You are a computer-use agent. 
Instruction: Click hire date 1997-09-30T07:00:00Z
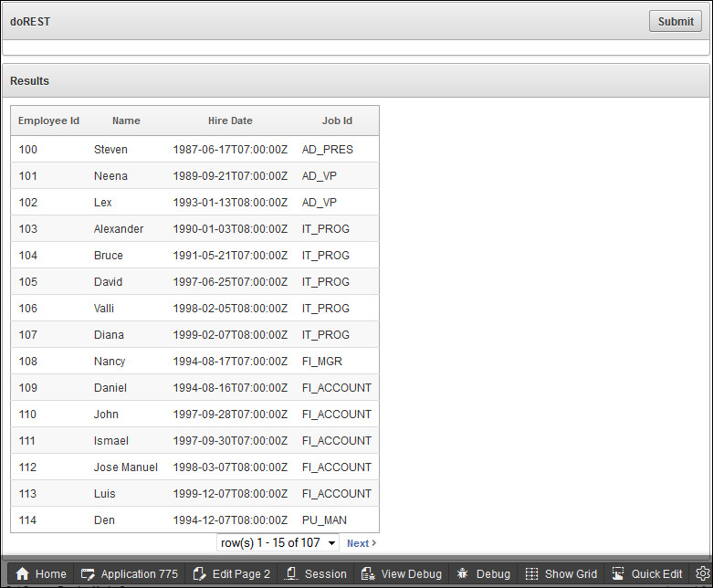click(x=230, y=440)
